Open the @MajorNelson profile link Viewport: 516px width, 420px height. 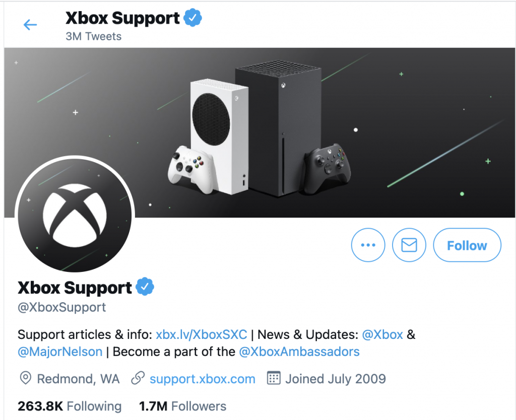pyautogui.click(x=60, y=352)
